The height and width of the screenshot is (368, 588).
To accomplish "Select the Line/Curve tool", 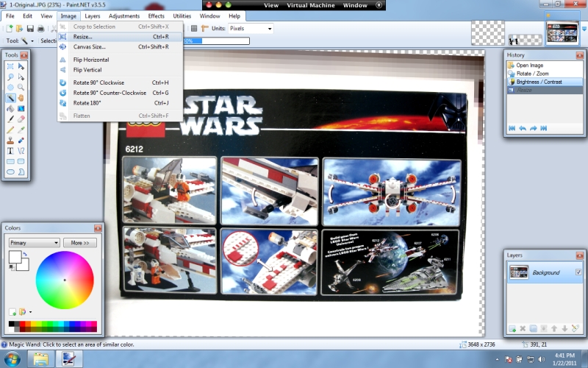I will pos(21,151).
